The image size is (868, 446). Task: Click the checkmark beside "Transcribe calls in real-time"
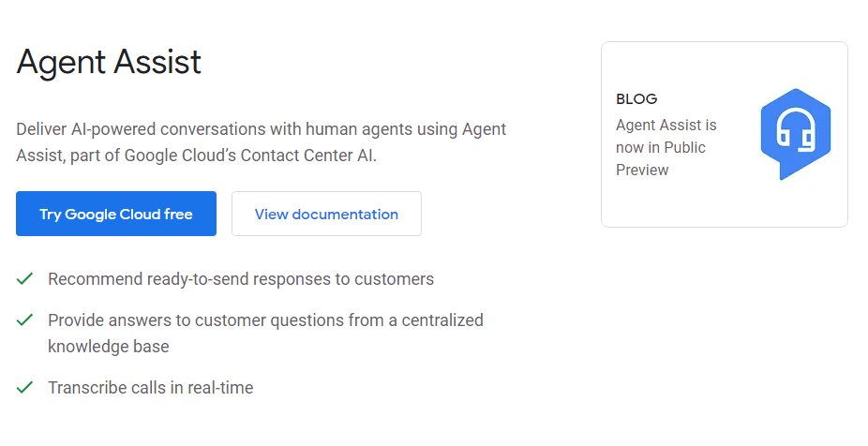(x=25, y=387)
